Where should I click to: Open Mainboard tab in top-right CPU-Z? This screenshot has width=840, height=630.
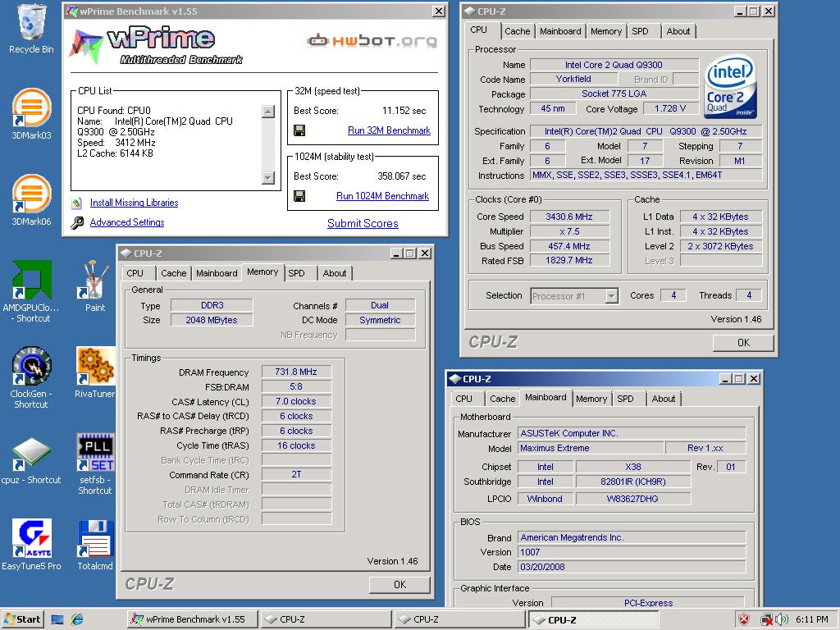[559, 31]
